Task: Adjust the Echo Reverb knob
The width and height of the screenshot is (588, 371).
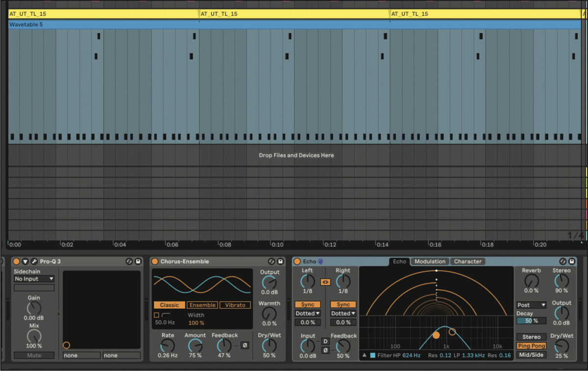Action: pyautogui.click(x=531, y=281)
